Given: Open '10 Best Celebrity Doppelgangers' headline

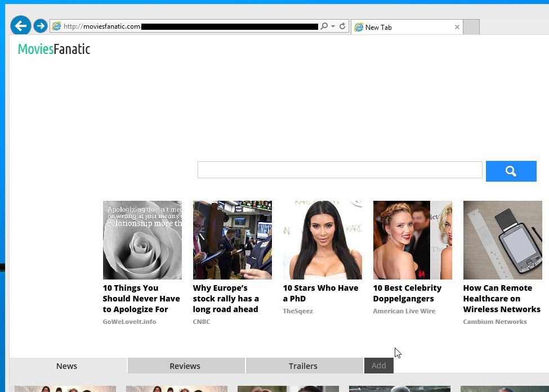Looking at the screenshot, I should (x=407, y=294).
